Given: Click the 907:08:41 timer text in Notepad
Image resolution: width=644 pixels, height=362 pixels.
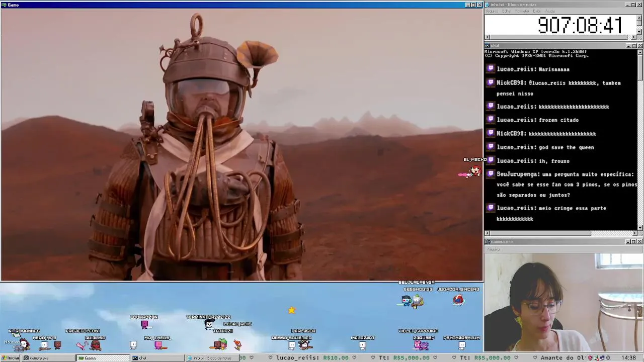Looking at the screenshot, I should [580, 25].
